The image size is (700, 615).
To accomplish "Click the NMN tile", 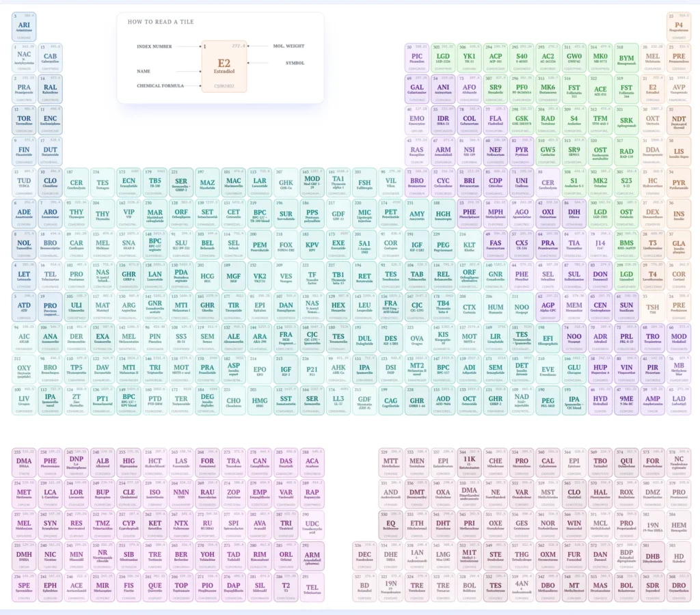I will pyautogui.click(x=181, y=494).
